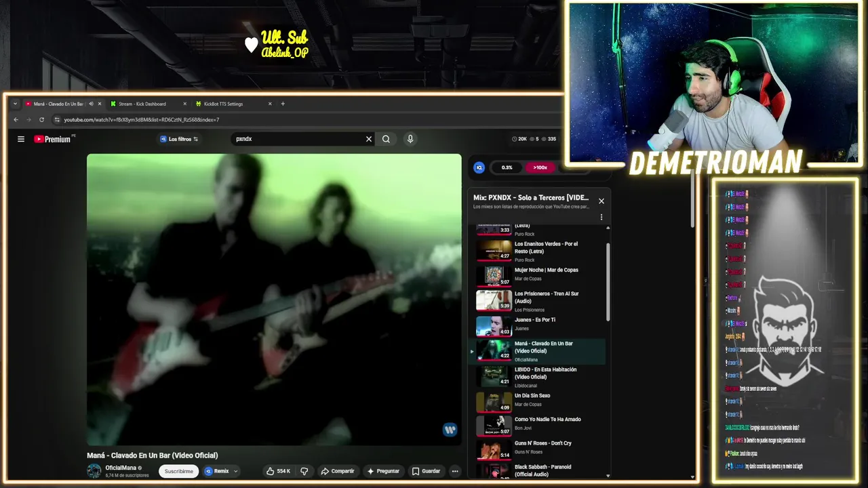This screenshot has width=868, height=488.
Task: Open the playlist three-dot options menu
Action: [601, 217]
